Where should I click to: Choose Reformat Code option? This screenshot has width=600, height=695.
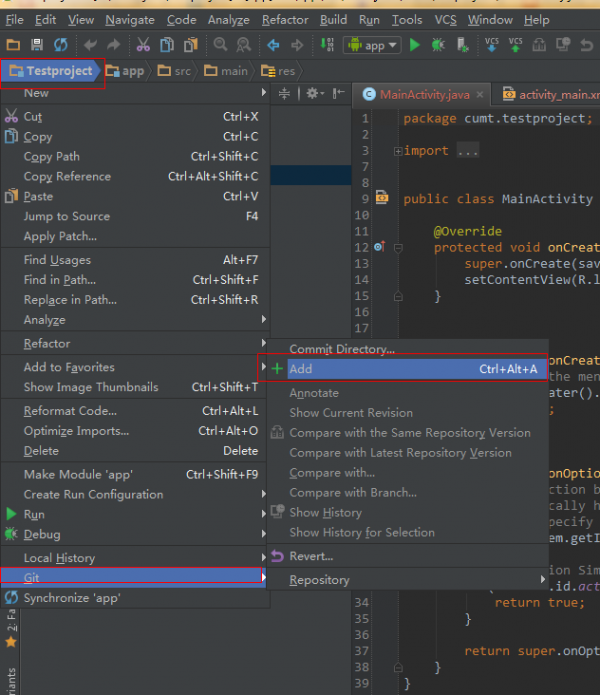coord(136,411)
